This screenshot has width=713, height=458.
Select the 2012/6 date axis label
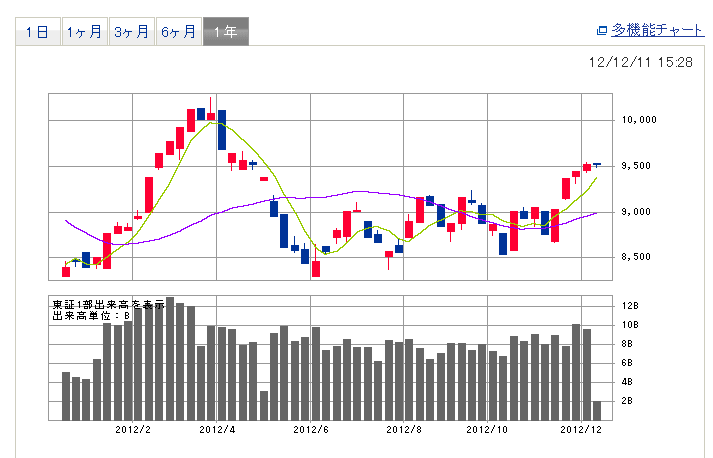[312, 429]
